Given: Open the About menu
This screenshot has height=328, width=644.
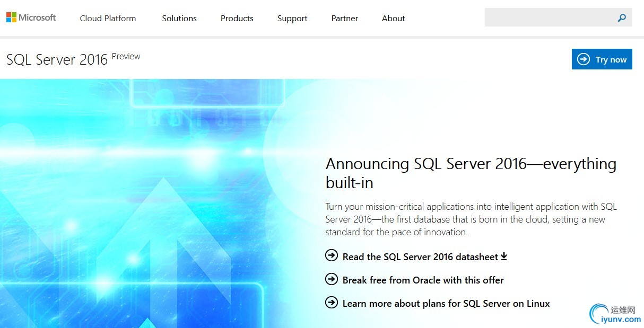Looking at the screenshot, I should pyautogui.click(x=394, y=18).
